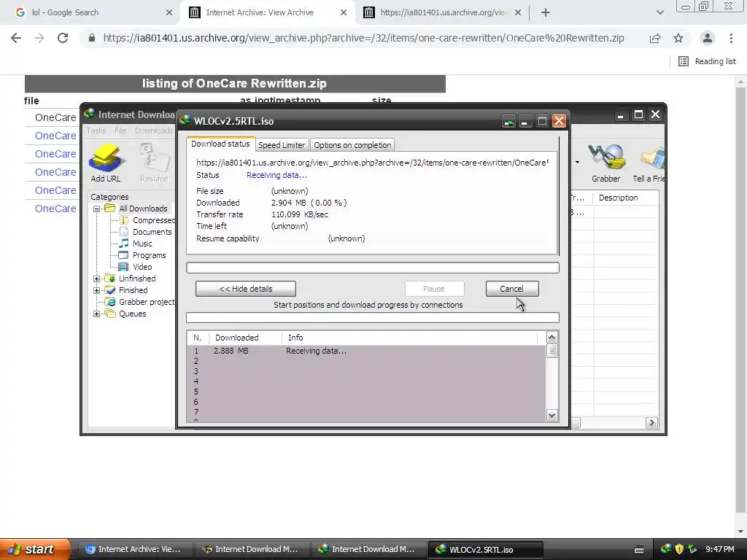Click the greyed Resume toolbar icon
Viewport: 747px width, 560px height.
click(x=154, y=163)
